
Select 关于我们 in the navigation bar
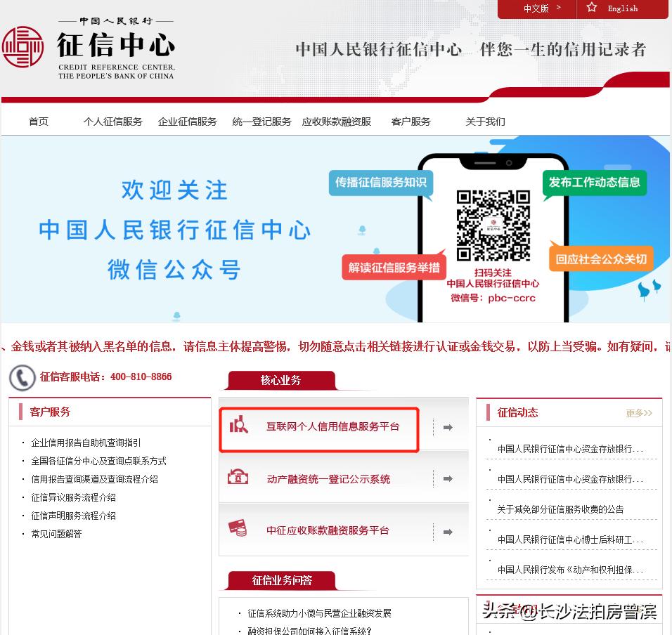pos(485,121)
